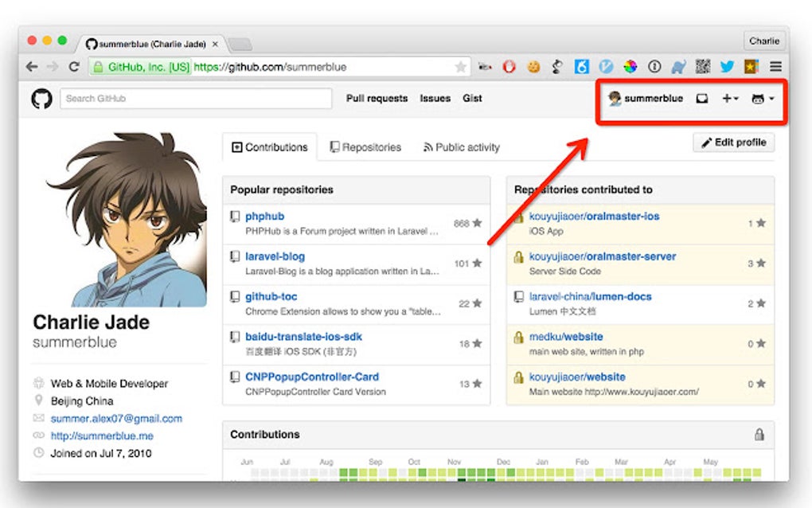Open a new tab with the tab-strip button

tap(240, 44)
